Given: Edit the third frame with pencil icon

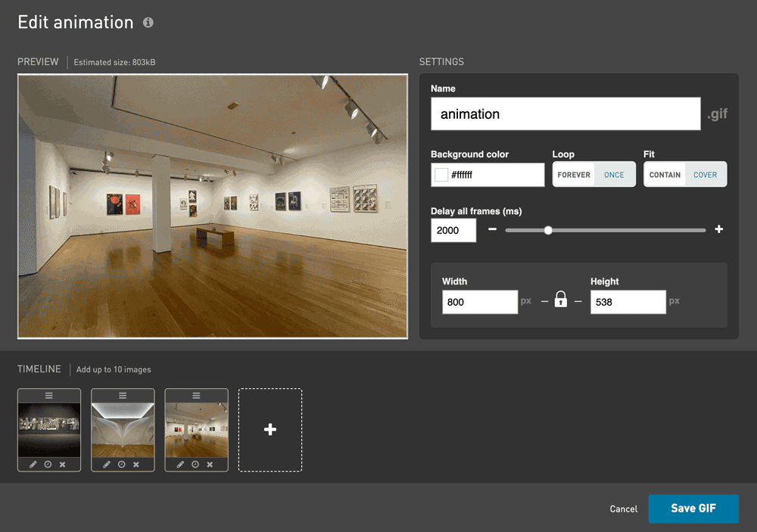Looking at the screenshot, I should pyautogui.click(x=180, y=465).
